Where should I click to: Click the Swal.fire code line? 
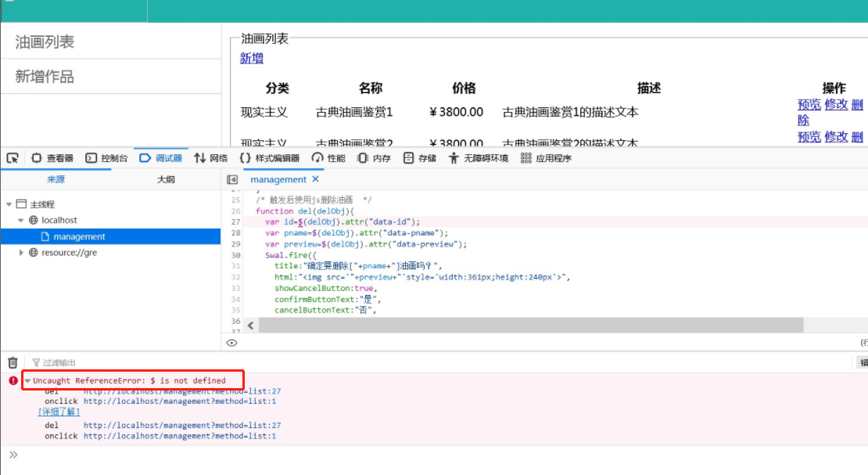[291, 255]
